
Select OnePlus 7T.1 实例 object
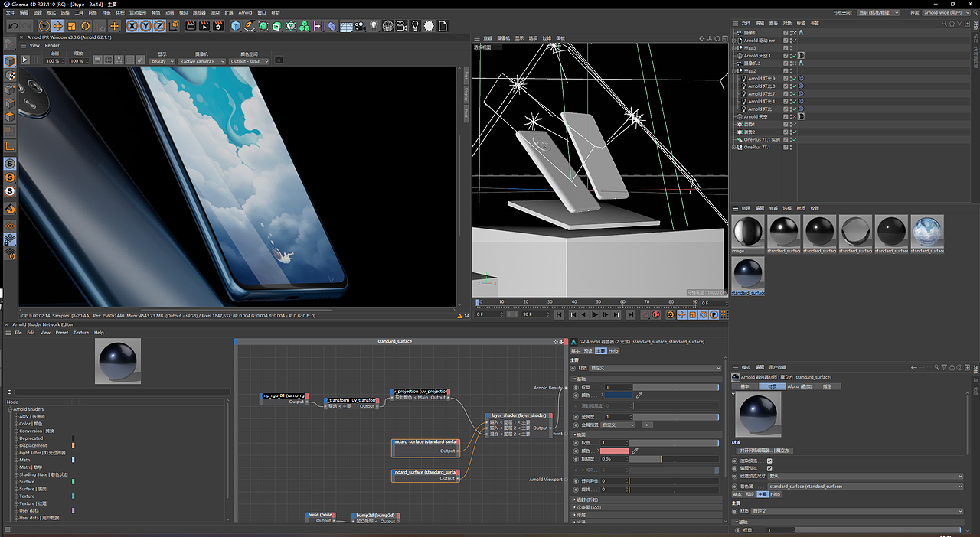click(762, 140)
